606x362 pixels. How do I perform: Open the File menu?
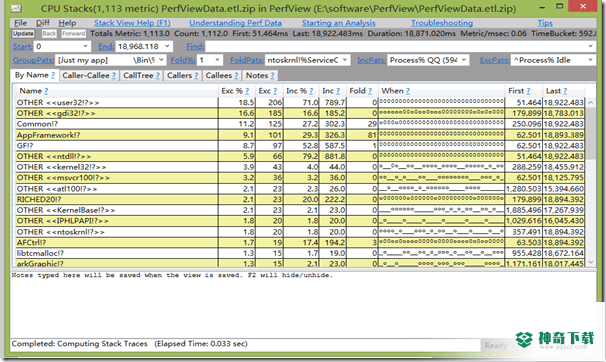(20, 23)
